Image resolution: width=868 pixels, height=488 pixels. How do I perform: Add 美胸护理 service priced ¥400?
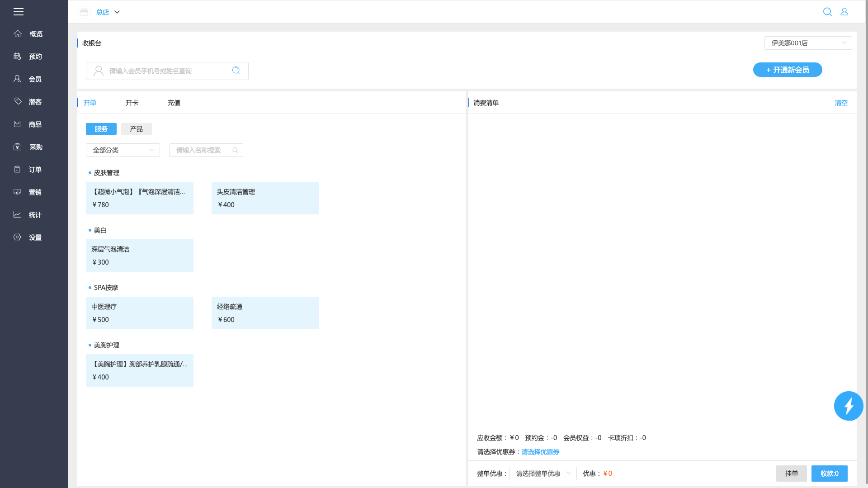point(140,370)
